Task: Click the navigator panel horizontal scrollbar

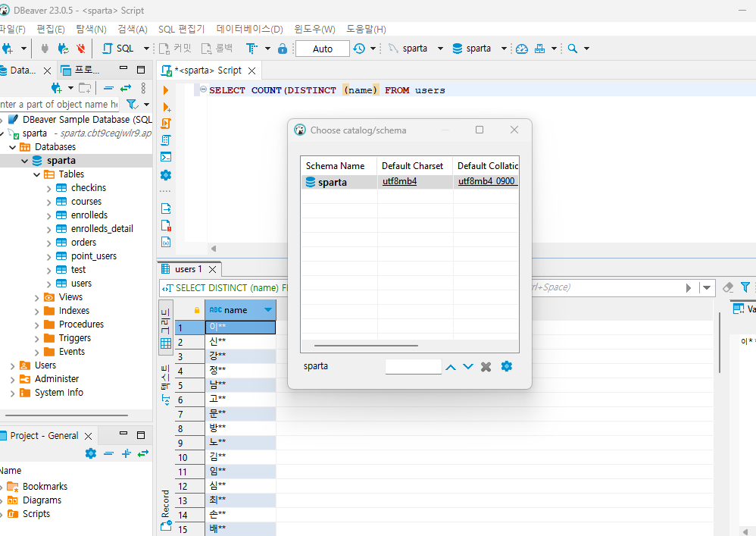Action: pyautogui.click(x=67, y=415)
